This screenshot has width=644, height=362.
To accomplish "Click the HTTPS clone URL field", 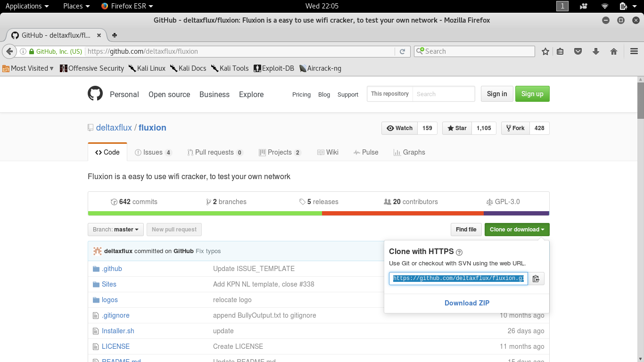I will (458, 279).
